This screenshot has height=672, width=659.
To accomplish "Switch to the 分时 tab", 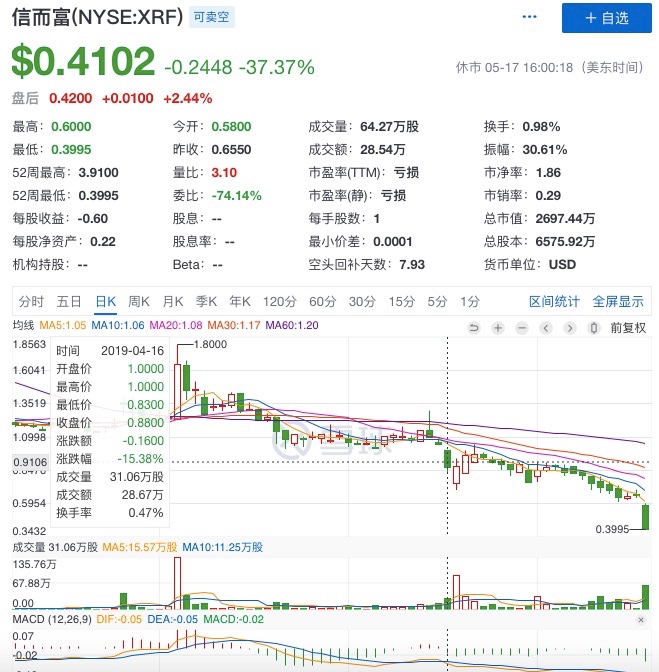I will [x=31, y=302].
